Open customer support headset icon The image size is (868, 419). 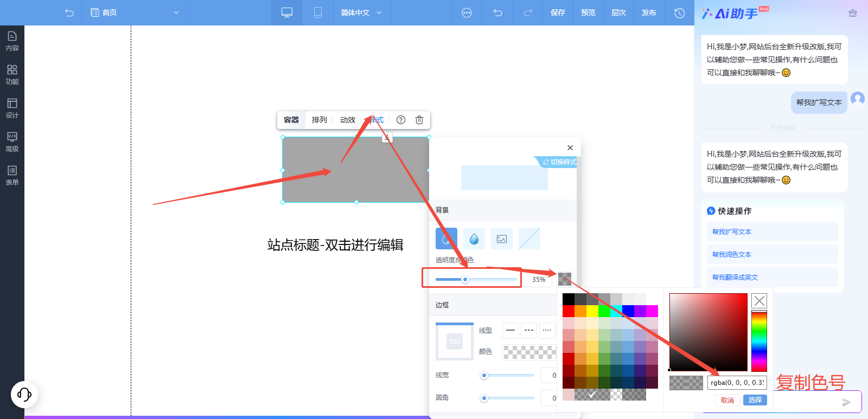[x=24, y=394]
